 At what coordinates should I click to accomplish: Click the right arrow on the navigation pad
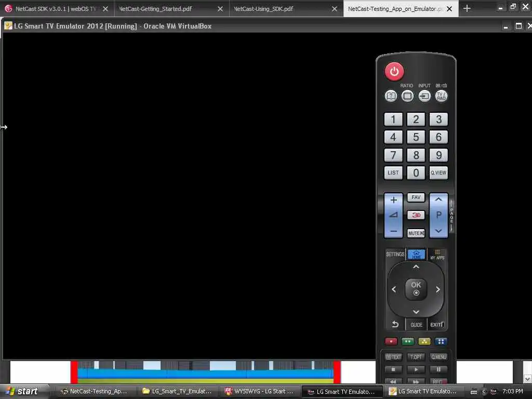coord(438,289)
